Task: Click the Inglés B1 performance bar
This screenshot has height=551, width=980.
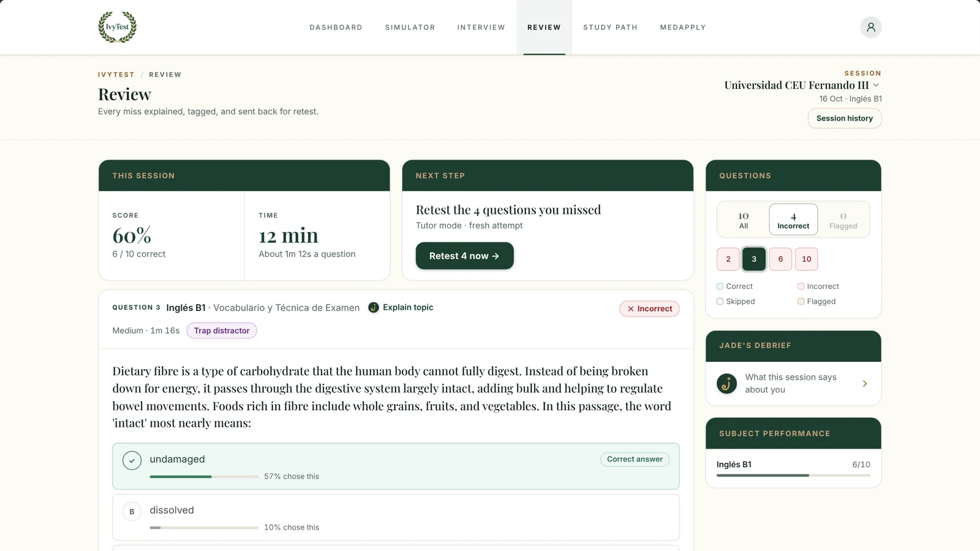Action: point(793,475)
